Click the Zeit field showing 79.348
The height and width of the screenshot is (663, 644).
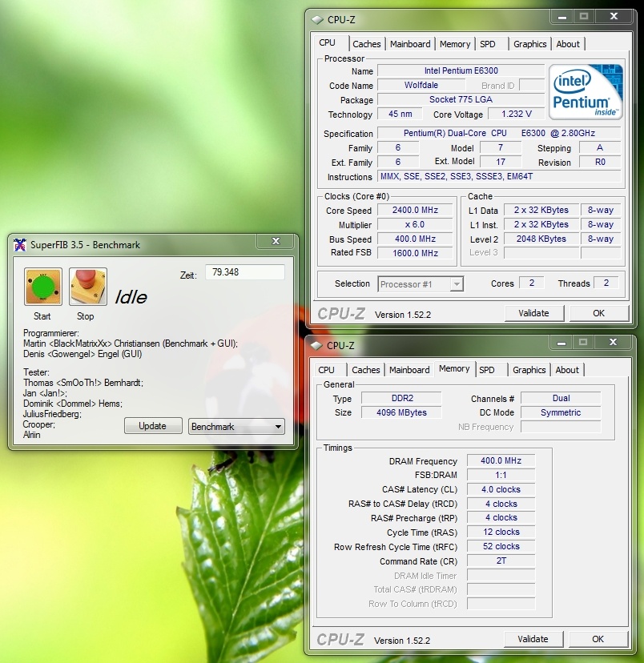coord(245,272)
